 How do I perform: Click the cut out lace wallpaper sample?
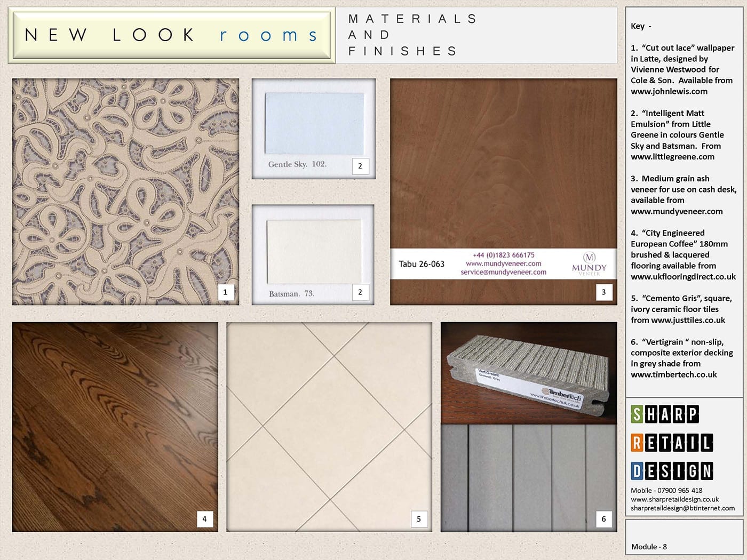tap(125, 192)
